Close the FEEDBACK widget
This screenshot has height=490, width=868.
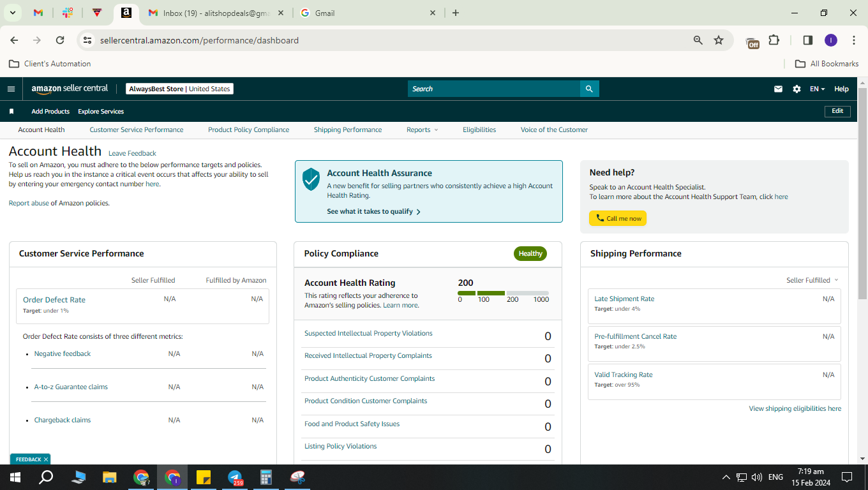(x=46, y=459)
